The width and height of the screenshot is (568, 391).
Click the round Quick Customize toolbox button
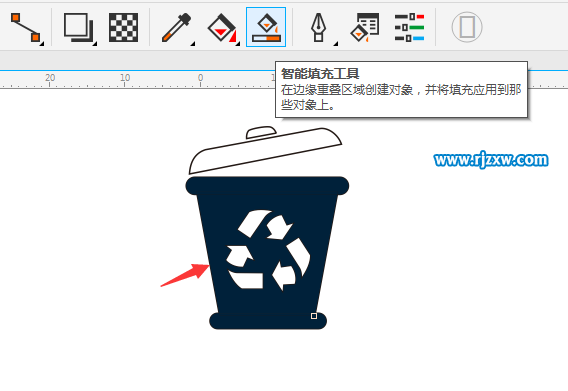[x=467, y=27]
